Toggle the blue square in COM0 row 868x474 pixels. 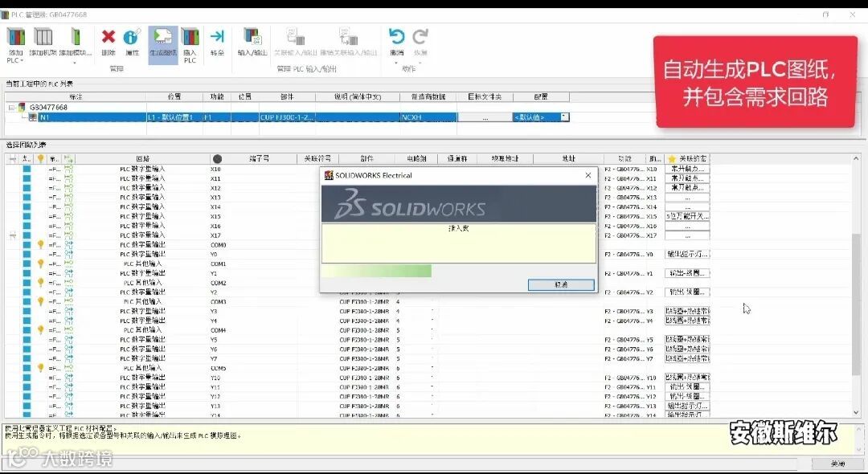27,245
